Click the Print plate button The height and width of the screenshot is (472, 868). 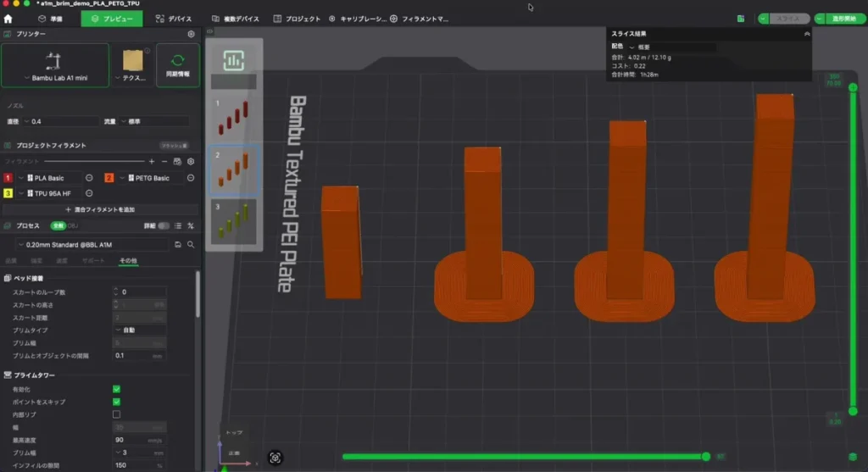[845, 19]
